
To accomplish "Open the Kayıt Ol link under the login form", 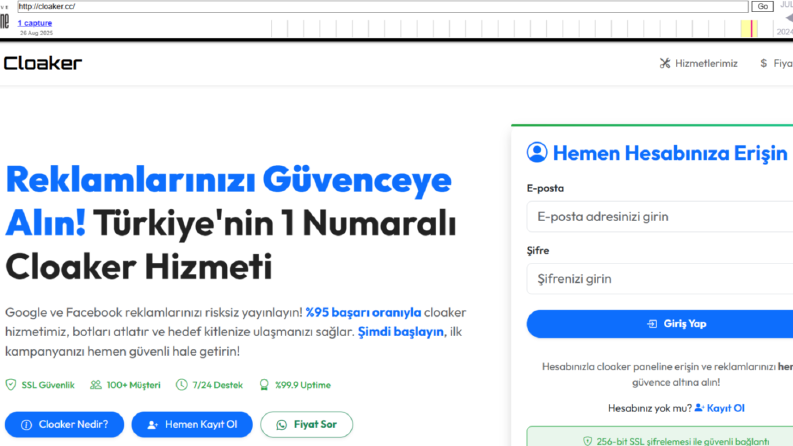I will pos(725,408).
